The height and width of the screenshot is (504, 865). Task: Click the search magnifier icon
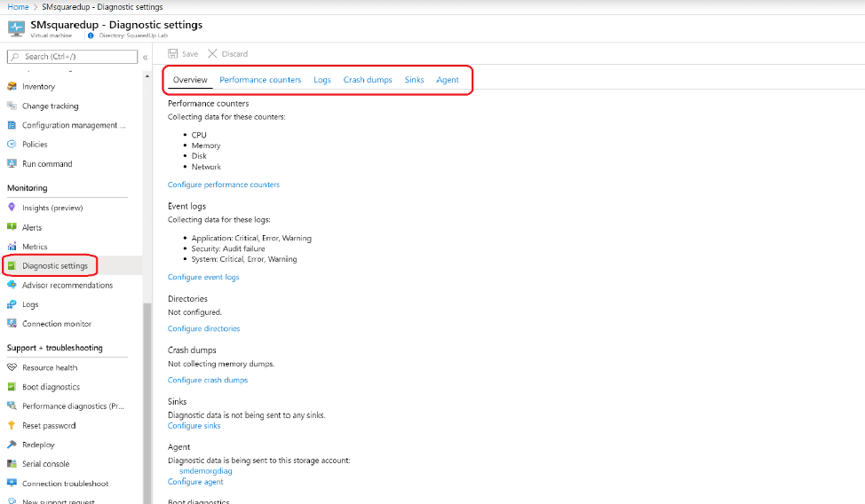(x=15, y=56)
